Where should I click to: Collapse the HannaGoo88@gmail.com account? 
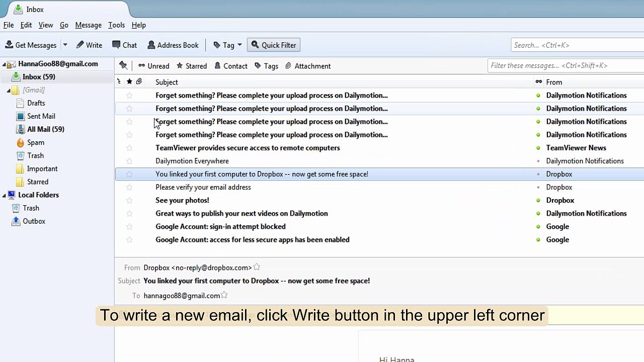coord(5,64)
